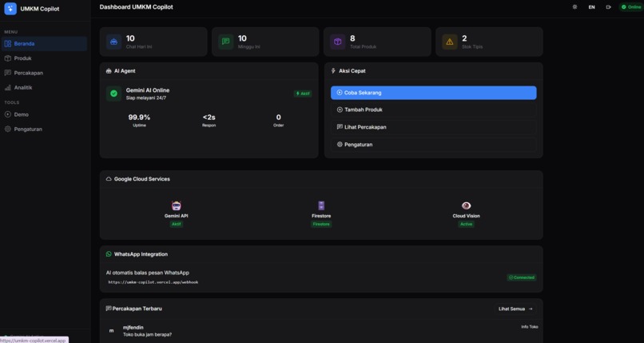
Task: Switch language with the EN button
Action: coord(591,7)
